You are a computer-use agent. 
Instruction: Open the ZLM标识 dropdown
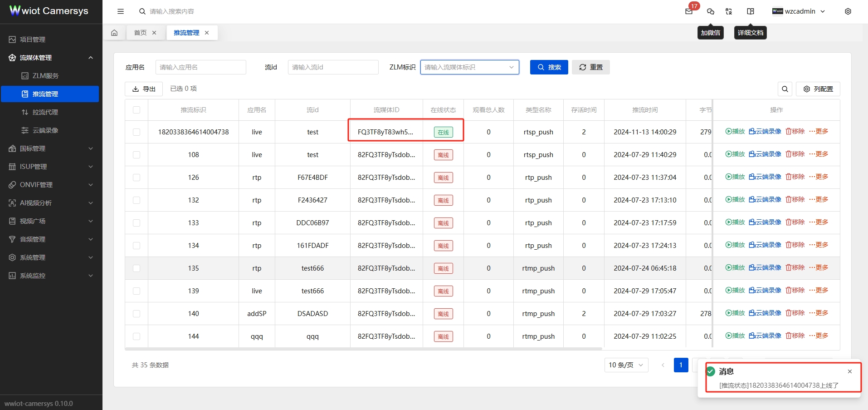pyautogui.click(x=469, y=67)
